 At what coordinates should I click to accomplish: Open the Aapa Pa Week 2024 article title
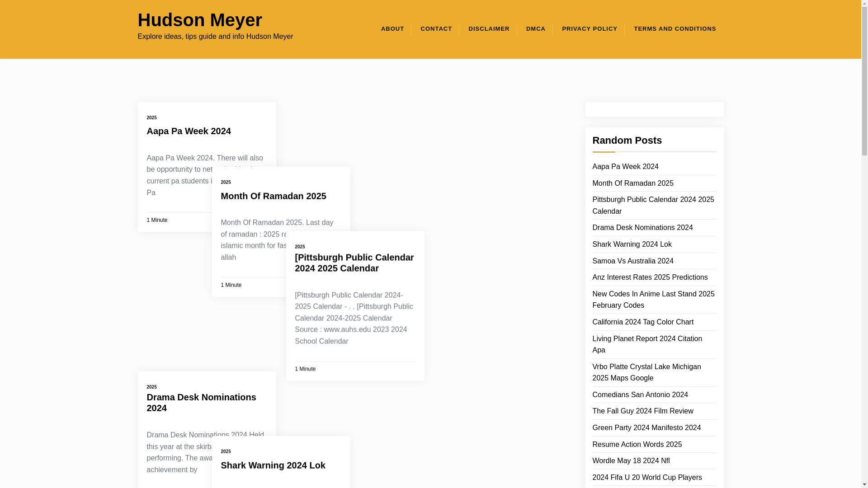(x=189, y=131)
